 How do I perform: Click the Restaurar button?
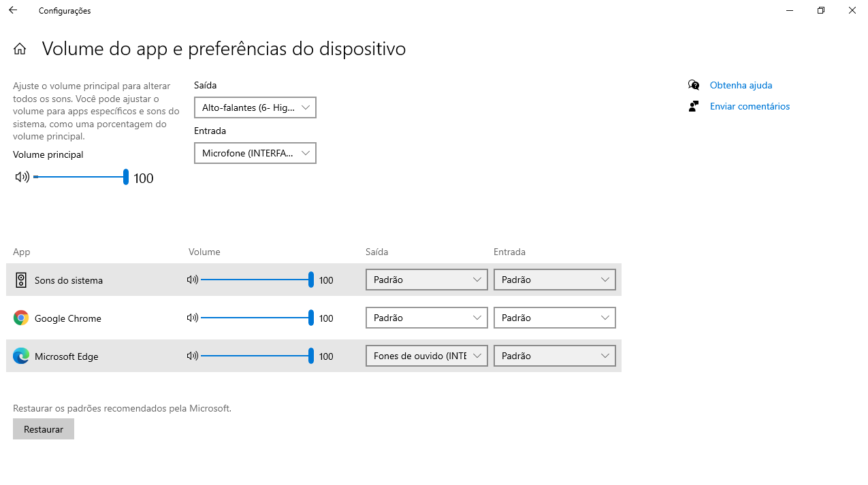click(x=44, y=429)
